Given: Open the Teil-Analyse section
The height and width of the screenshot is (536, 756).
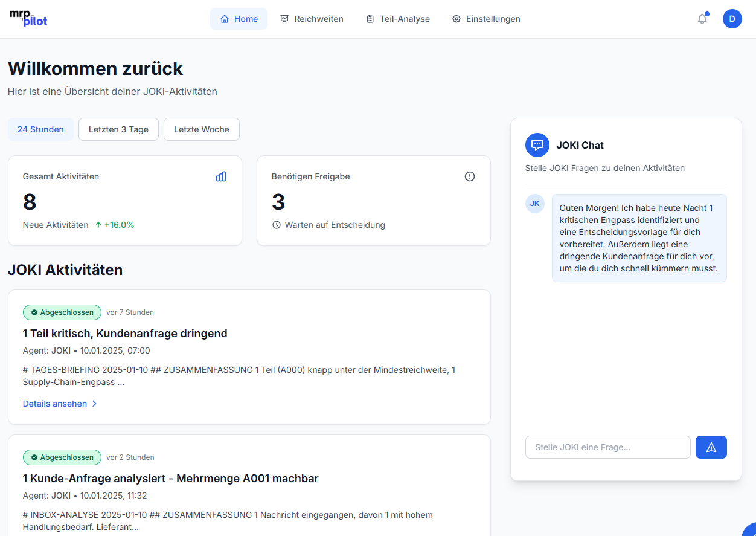Looking at the screenshot, I should [398, 19].
